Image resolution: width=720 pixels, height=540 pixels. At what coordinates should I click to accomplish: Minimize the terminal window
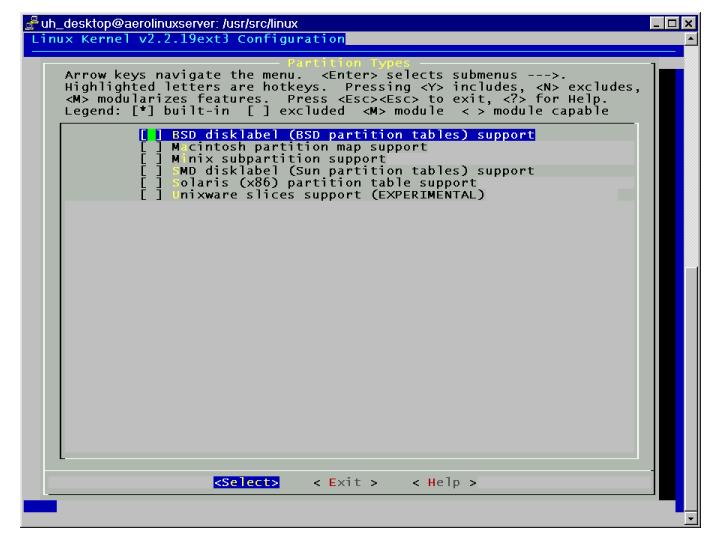coord(657,23)
